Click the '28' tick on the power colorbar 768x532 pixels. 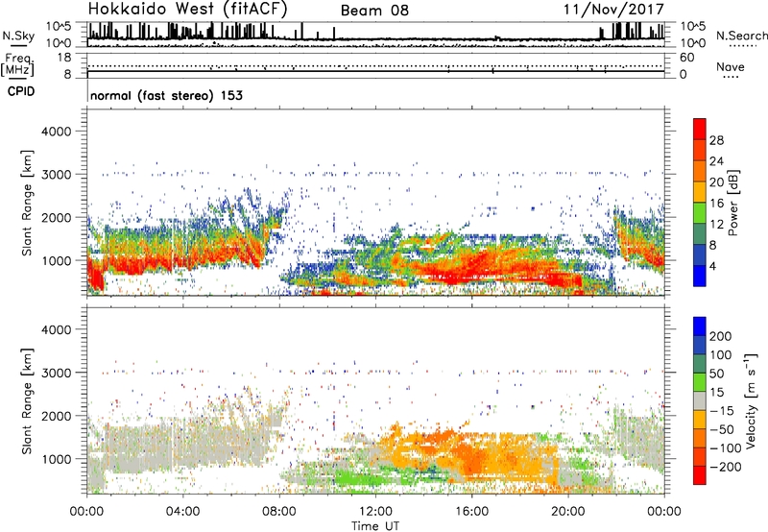tap(716, 140)
